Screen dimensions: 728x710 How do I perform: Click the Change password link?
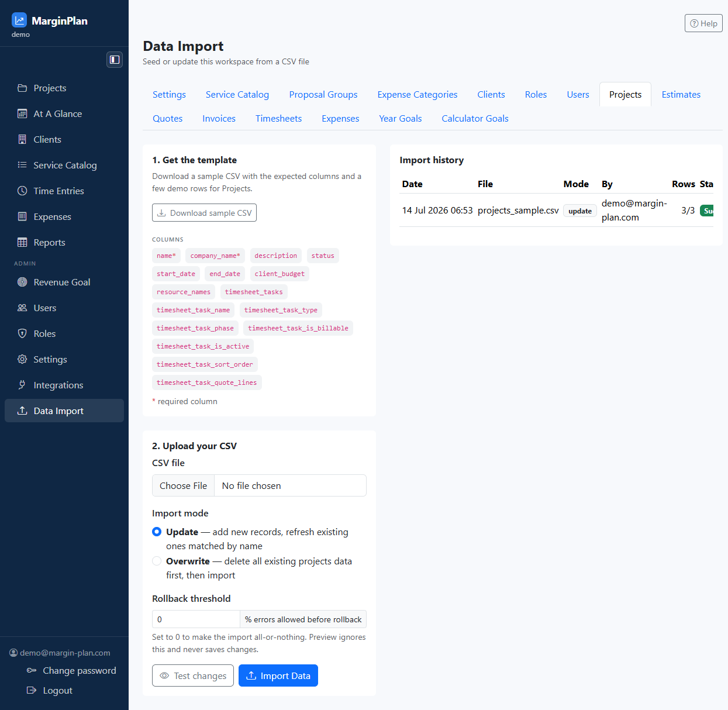(80, 670)
